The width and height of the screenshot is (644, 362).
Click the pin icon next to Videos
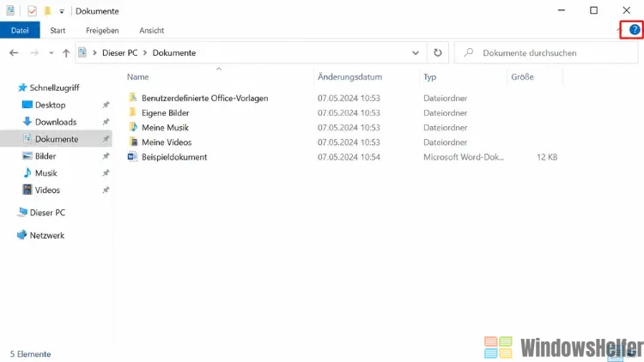tap(106, 190)
